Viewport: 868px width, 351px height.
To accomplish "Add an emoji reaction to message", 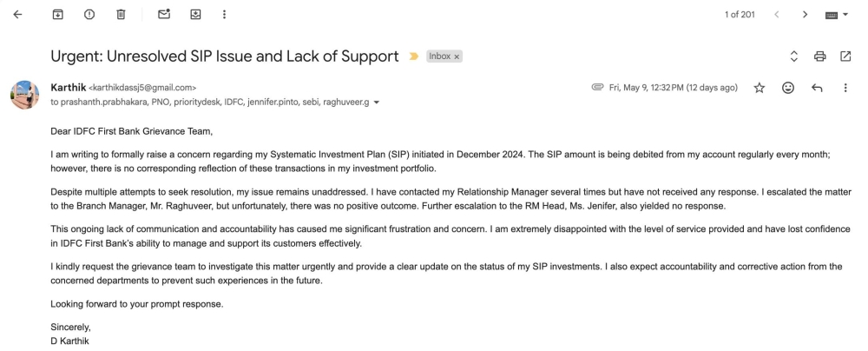I will pos(788,88).
